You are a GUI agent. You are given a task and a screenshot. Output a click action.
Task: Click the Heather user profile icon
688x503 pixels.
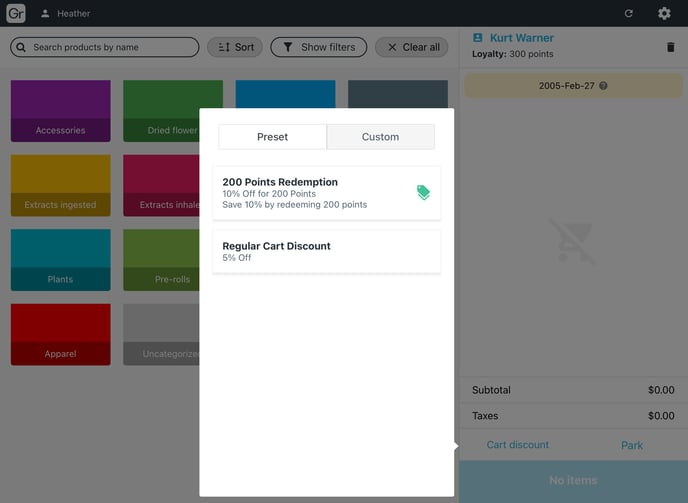click(45, 14)
